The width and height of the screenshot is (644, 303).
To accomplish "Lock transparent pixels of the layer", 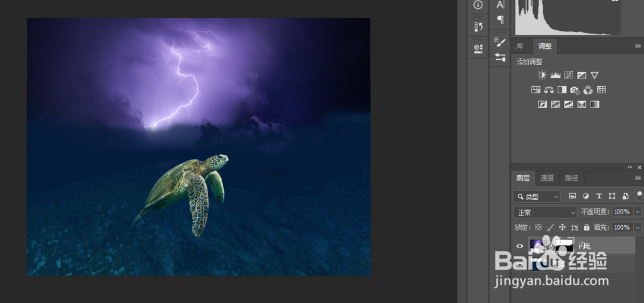I will (x=538, y=227).
